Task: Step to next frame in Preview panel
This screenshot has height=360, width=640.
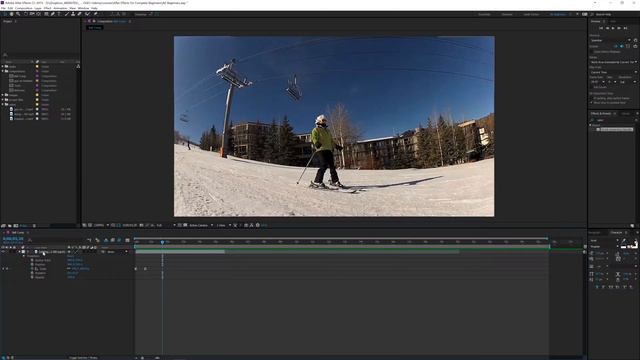Action: click(619, 28)
